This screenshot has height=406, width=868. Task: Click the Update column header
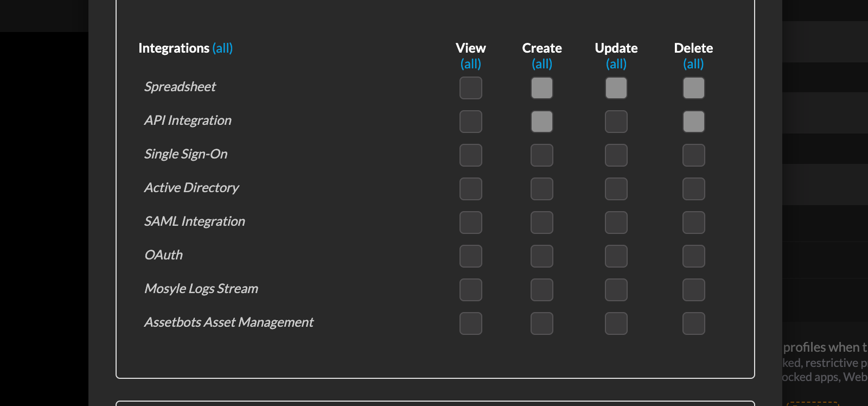click(x=616, y=48)
